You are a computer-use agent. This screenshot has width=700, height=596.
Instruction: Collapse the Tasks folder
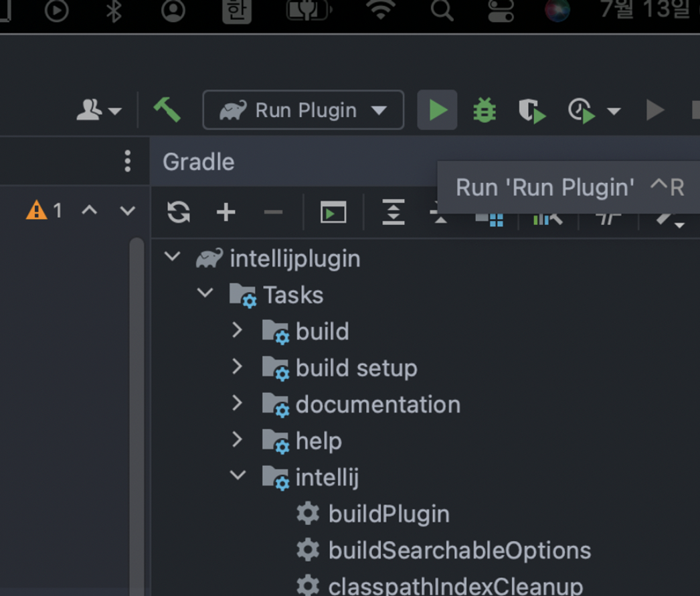tap(205, 293)
